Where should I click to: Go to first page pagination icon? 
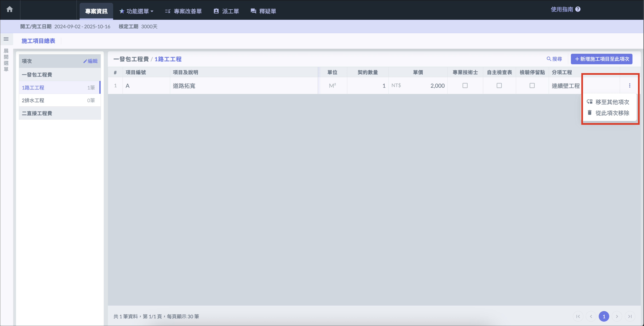pyautogui.click(x=578, y=316)
